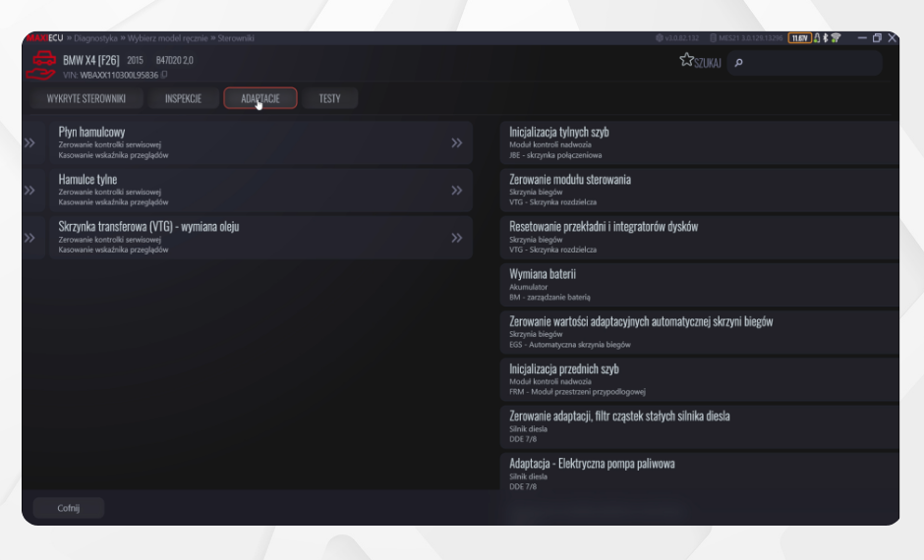
Task: Click the VIN number WBAXX110300L95836
Action: point(119,75)
